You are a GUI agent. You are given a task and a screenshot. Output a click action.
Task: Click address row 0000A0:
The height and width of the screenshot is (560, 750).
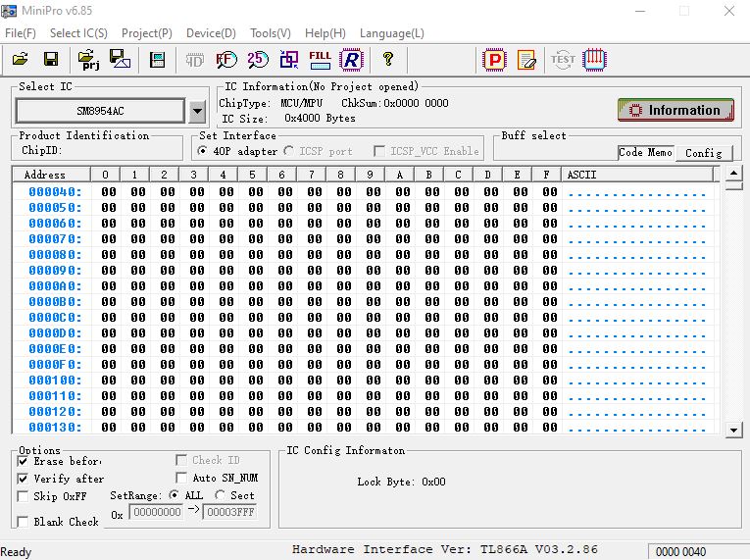coord(55,286)
